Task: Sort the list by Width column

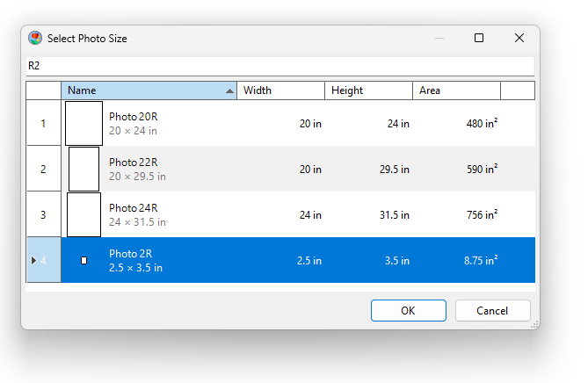Action: click(280, 90)
